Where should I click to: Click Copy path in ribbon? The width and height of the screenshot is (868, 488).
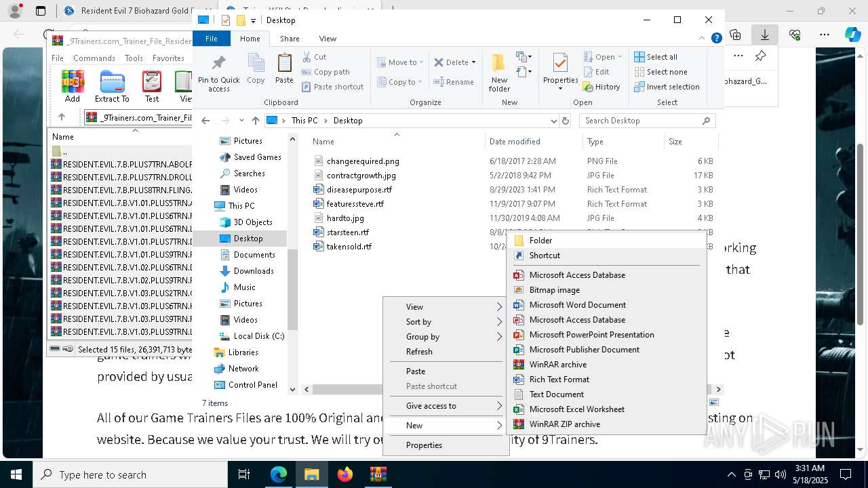pyautogui.click(x=325, y=72)
